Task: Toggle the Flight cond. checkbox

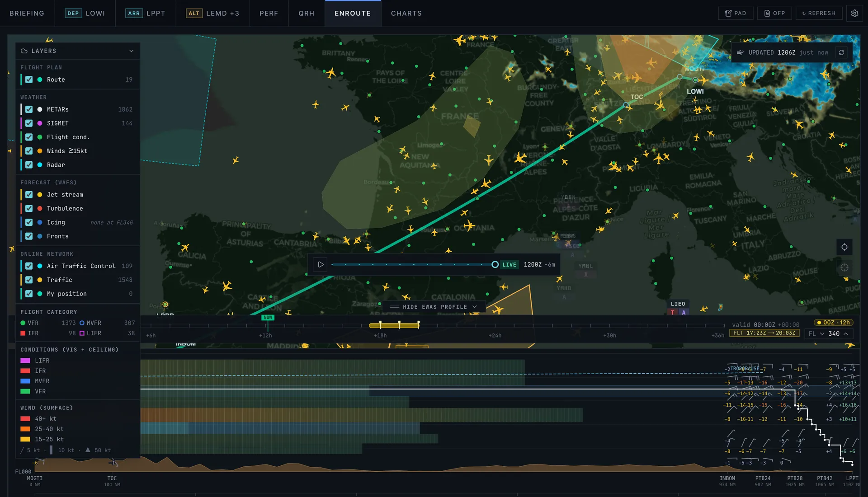Action: tap(29, 137)
